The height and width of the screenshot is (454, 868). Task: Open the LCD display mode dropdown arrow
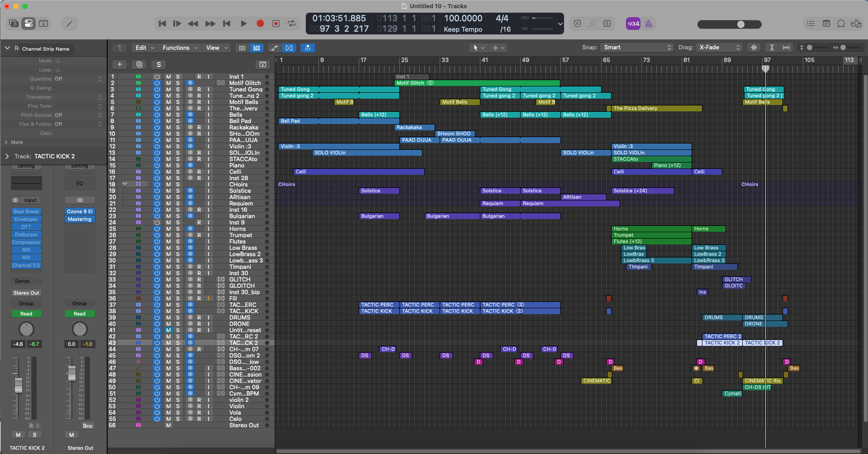point(560,24)
